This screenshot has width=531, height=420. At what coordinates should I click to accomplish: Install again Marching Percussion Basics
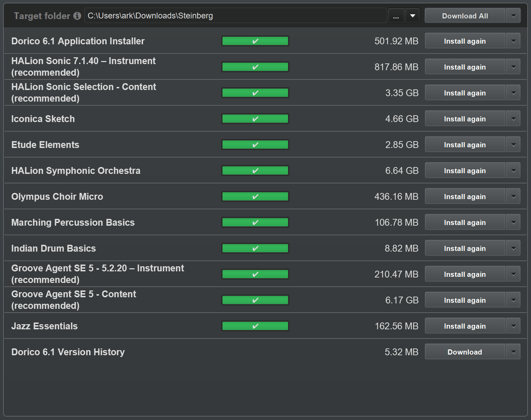point(465,222)
